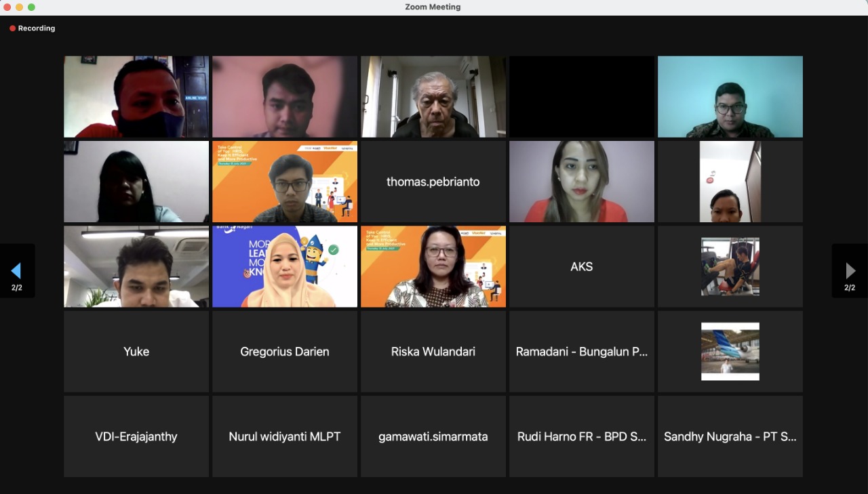Click the Garuda airplane thumbnail tile

click(730, 351)
